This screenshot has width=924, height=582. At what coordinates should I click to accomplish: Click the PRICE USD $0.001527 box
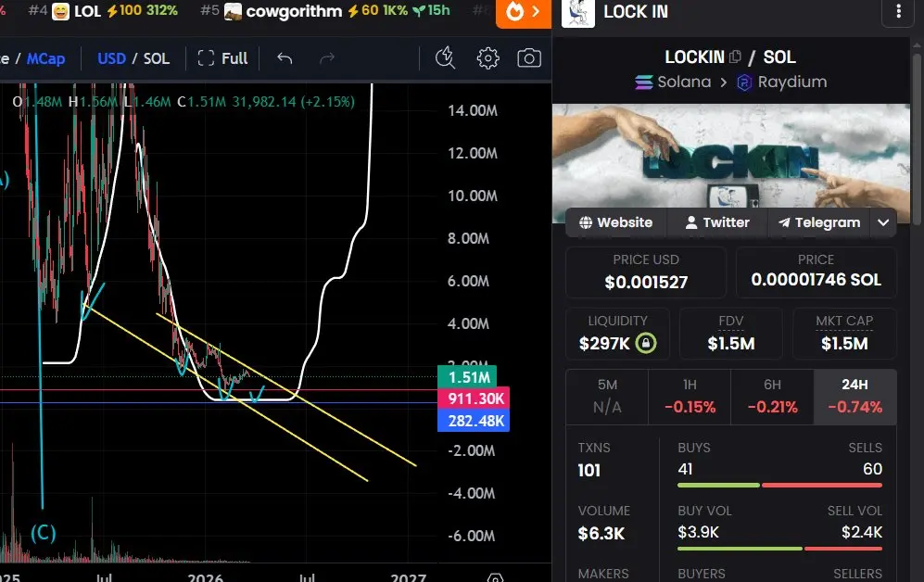pos(646,272)
